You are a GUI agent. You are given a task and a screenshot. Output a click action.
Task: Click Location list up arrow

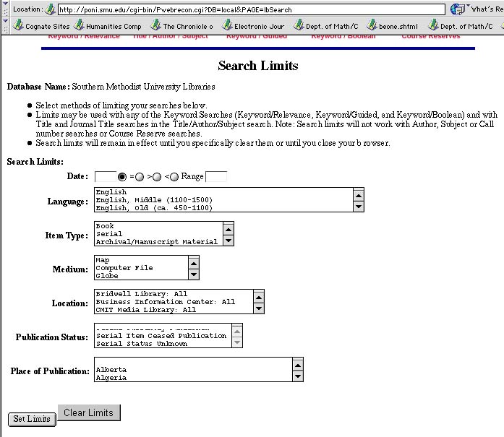point(259,298)
